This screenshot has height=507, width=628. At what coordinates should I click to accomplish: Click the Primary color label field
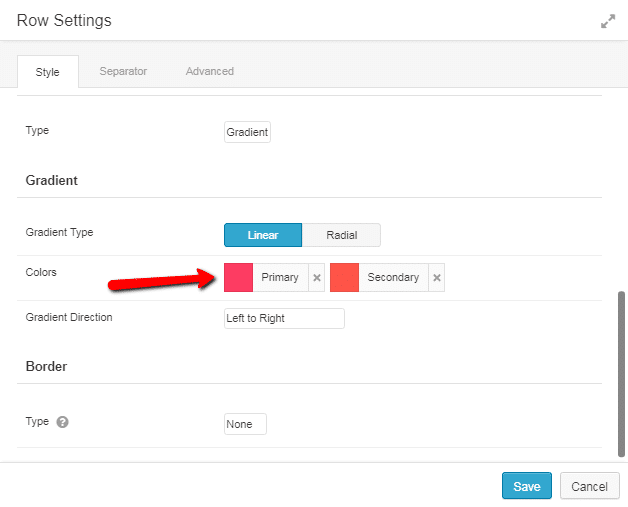pyautogui.click(x=280, y=278)
